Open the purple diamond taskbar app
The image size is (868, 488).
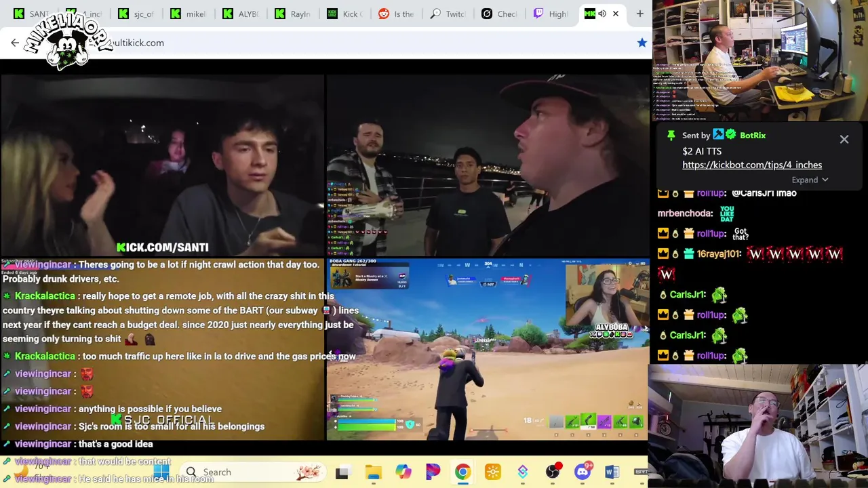pyautogui.click(x=522, y=472)
